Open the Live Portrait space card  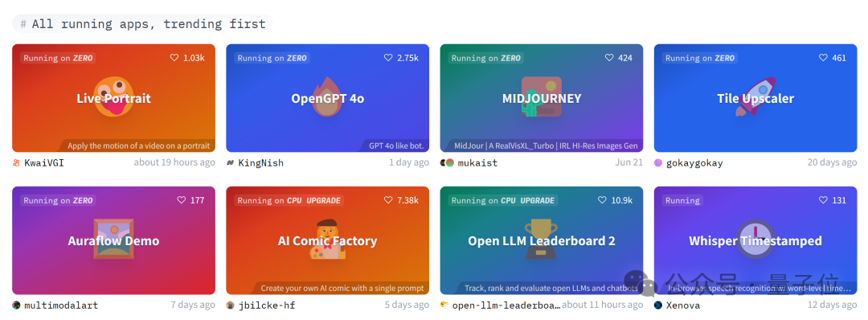click(x=113, y=98)
